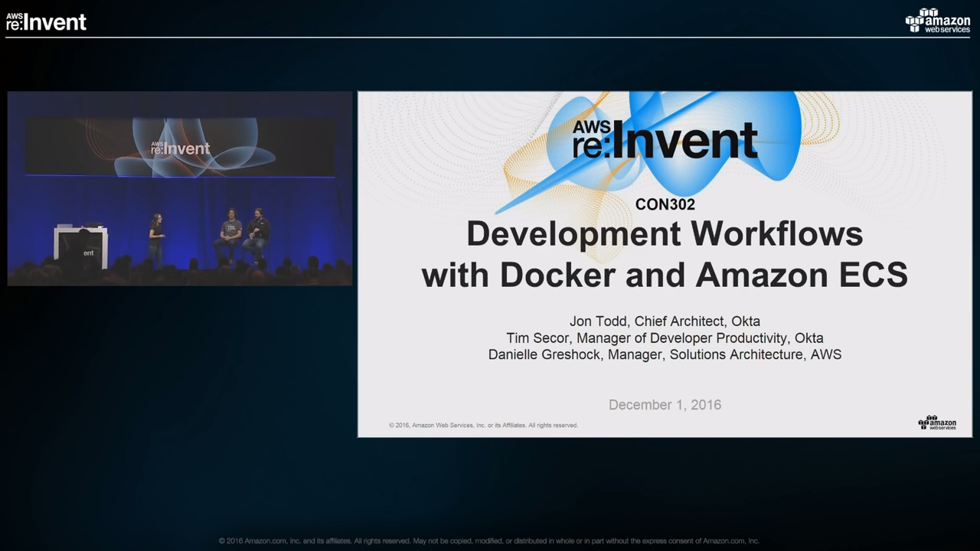The width and height of the screenshot is (980, 551).
Task: Click Tim Secor's speaker credit line
Action: point(665,338)
